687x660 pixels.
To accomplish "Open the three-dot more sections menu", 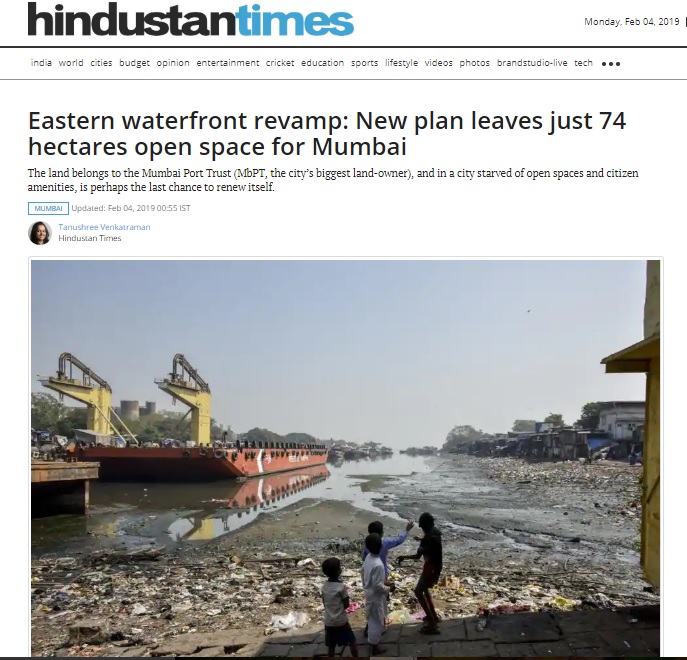I will point(611,64).
